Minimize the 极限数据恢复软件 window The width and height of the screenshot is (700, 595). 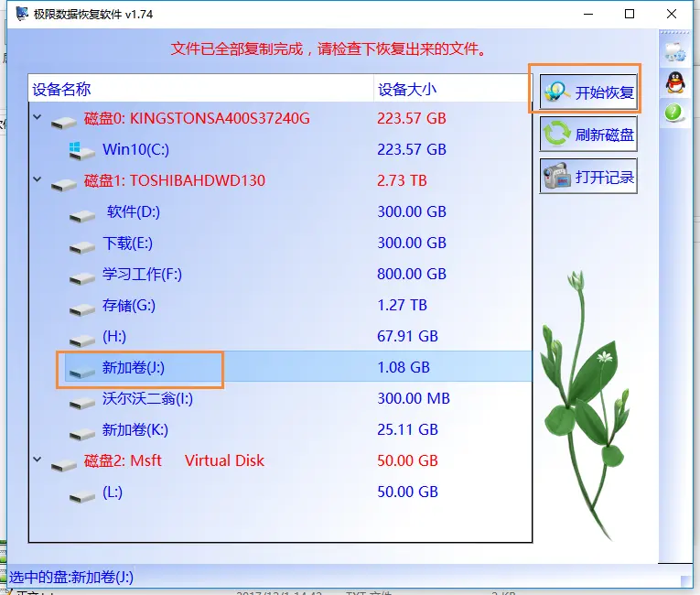coord(588,15)
